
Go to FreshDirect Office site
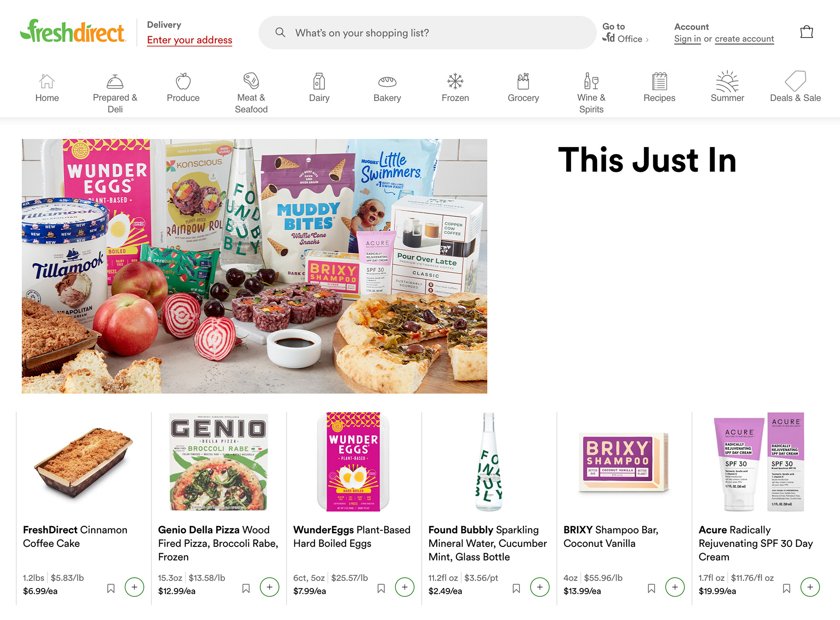[625, 33]
